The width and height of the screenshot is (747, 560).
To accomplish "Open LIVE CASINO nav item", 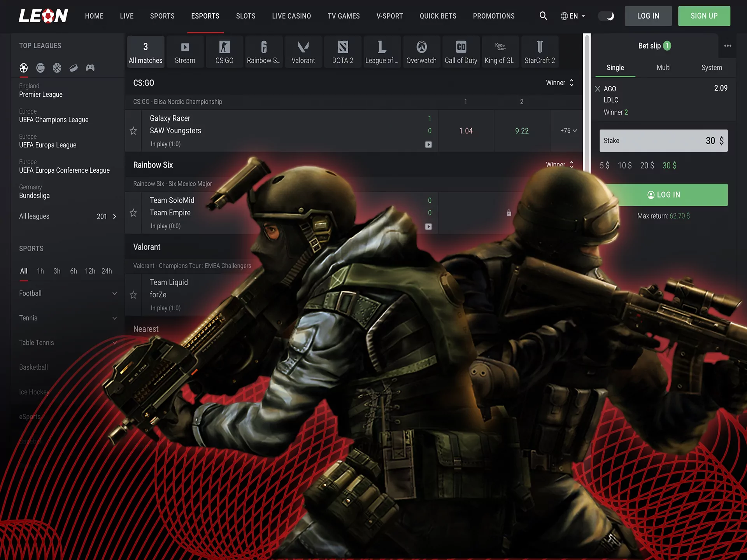I will [291, 16].
